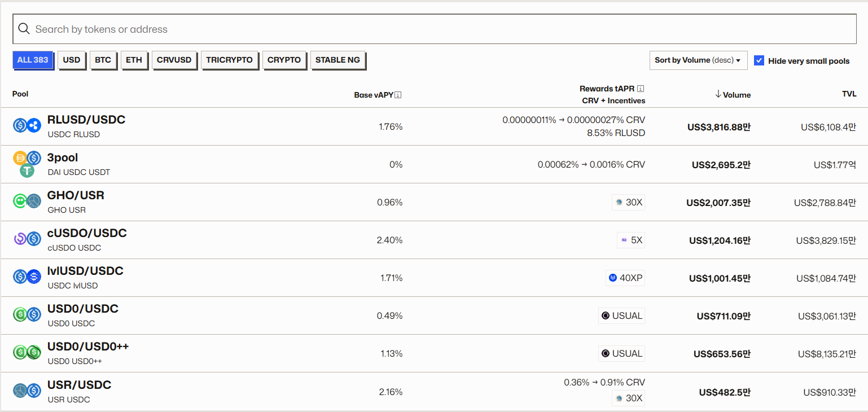Open the GHO/USR pool name

click(76, 195)
